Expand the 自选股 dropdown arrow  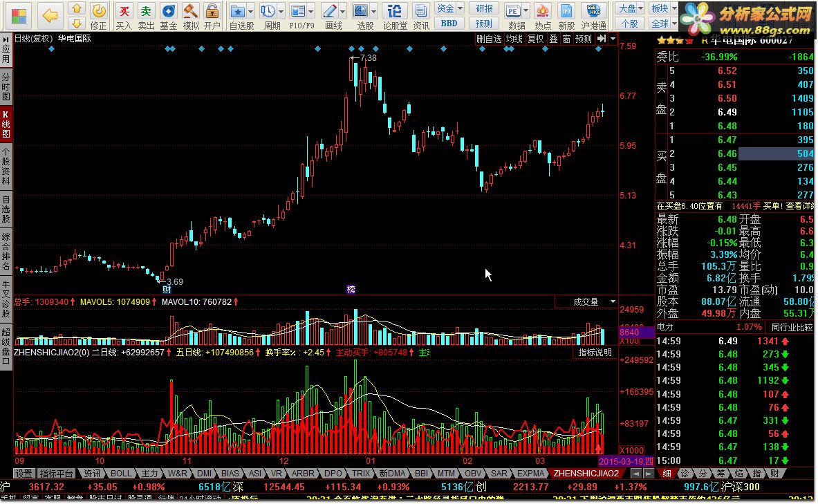point(251,11)
